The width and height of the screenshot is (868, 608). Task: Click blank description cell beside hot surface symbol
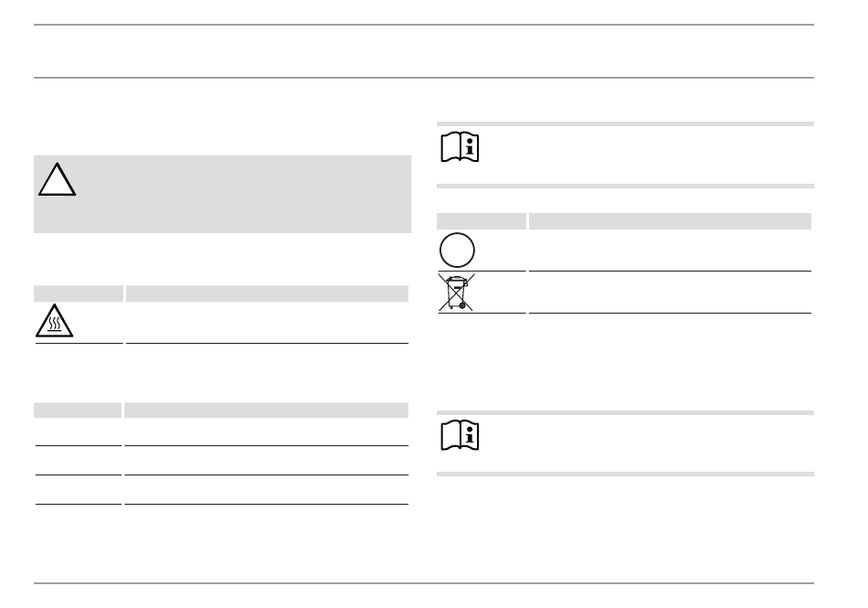click(x=267, y=323)
